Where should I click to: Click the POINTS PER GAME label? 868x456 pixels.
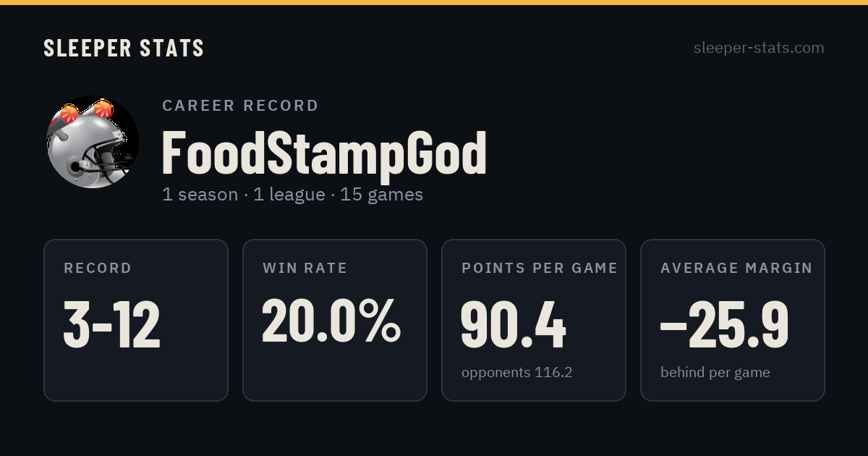(540, 269)
